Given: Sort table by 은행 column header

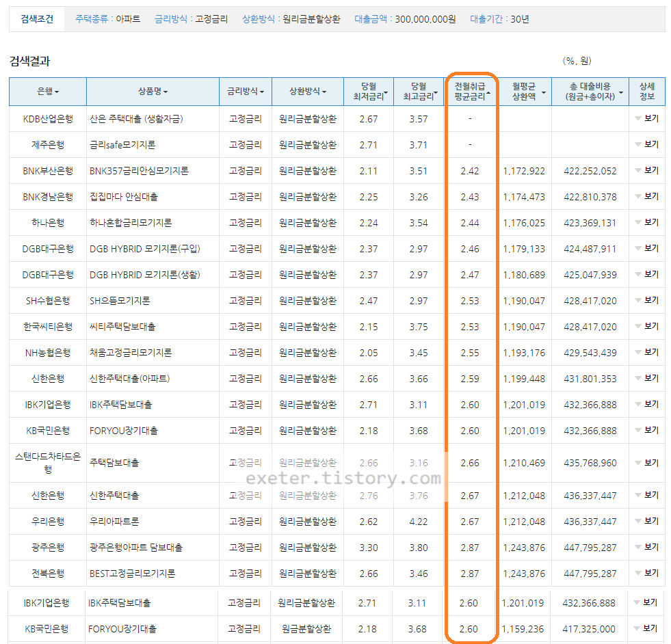Looking at the screenshot, I should 47,92.
